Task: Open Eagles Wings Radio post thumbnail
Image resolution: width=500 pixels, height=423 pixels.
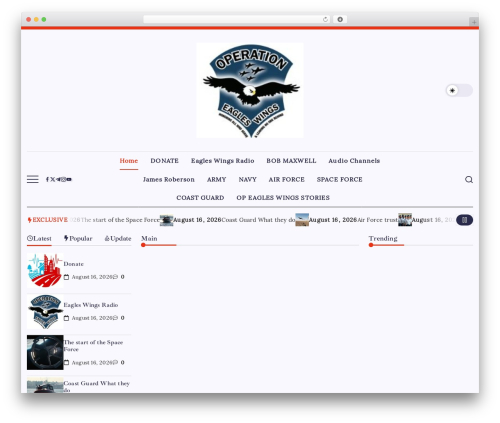Action: click(x=45, y=311)
